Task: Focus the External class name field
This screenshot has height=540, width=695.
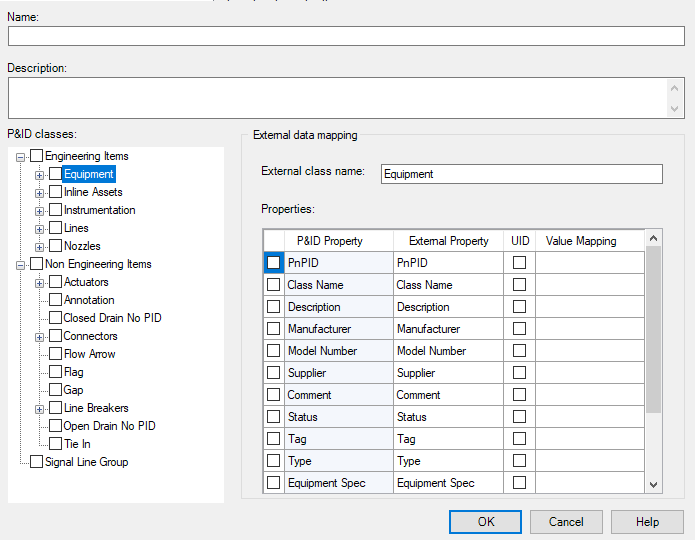Action: (x=521, y=174)
